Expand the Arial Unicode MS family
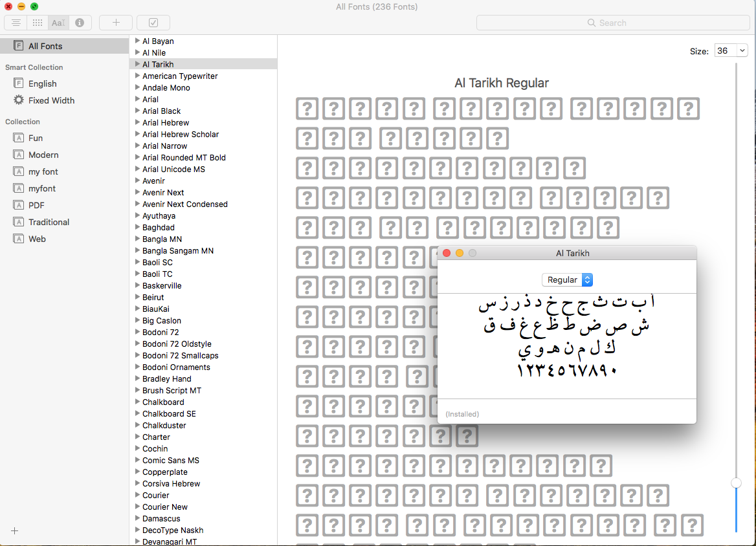 [x=137, y=169]
